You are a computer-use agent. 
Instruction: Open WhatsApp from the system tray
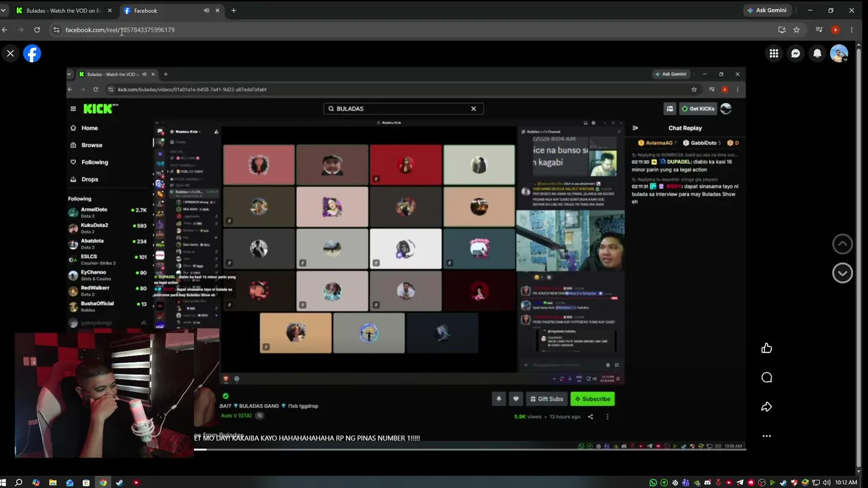653,483
